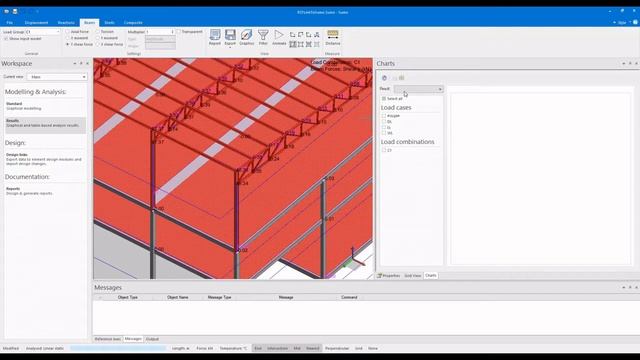
Task: Pin the Workspace panel
Action: click(81, 64)
